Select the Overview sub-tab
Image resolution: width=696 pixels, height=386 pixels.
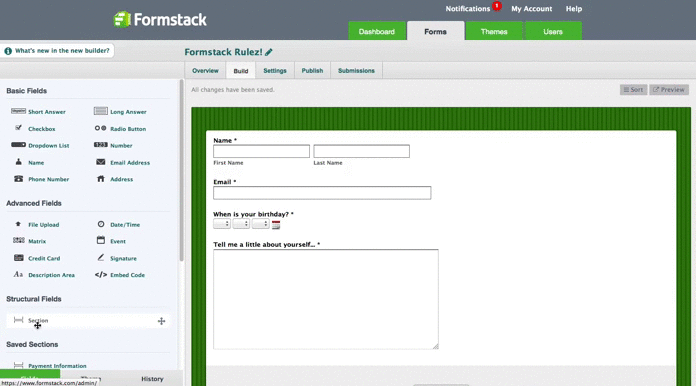pos(206,71)
